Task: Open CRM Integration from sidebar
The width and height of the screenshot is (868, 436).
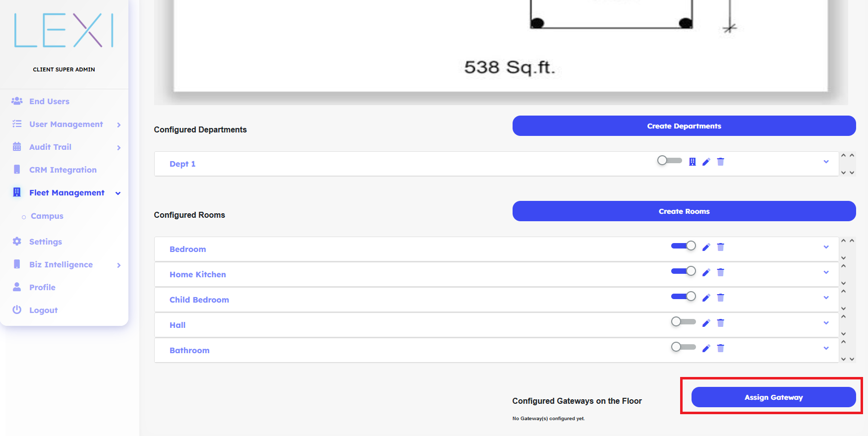Action: (x=62, y=170)
